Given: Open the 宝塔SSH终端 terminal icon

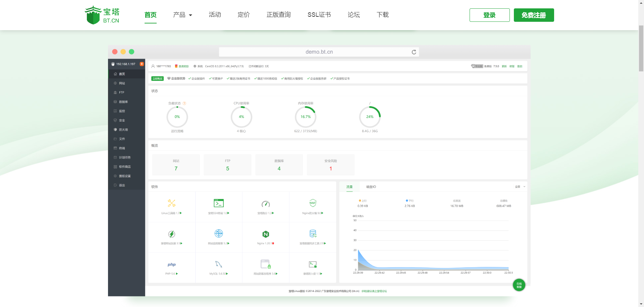Looking at the screenshot, I should 219,203.
